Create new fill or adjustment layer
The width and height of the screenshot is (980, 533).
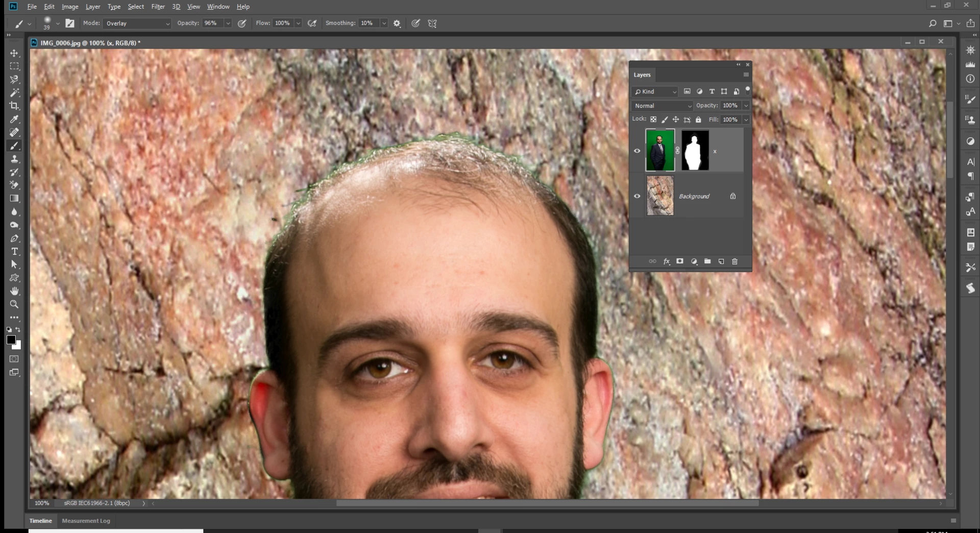tap(694, 261)
